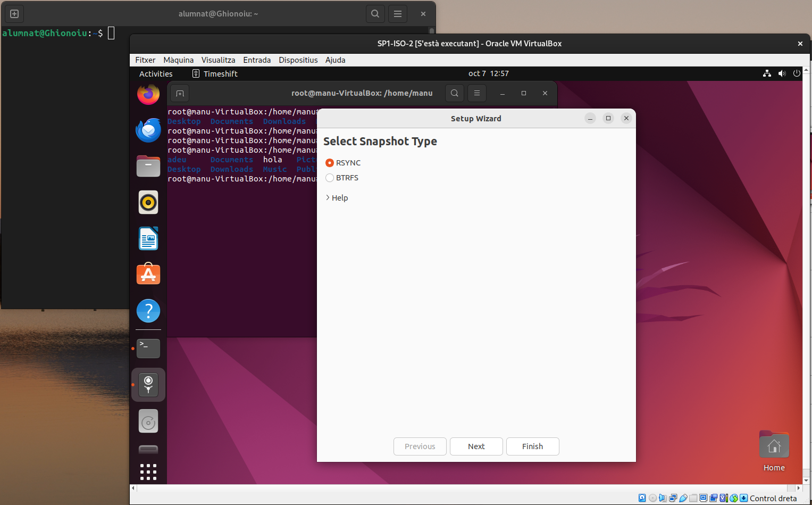The image size is (812, 505).
Task: Open the Files manager in dock
Action: point(148,167)
